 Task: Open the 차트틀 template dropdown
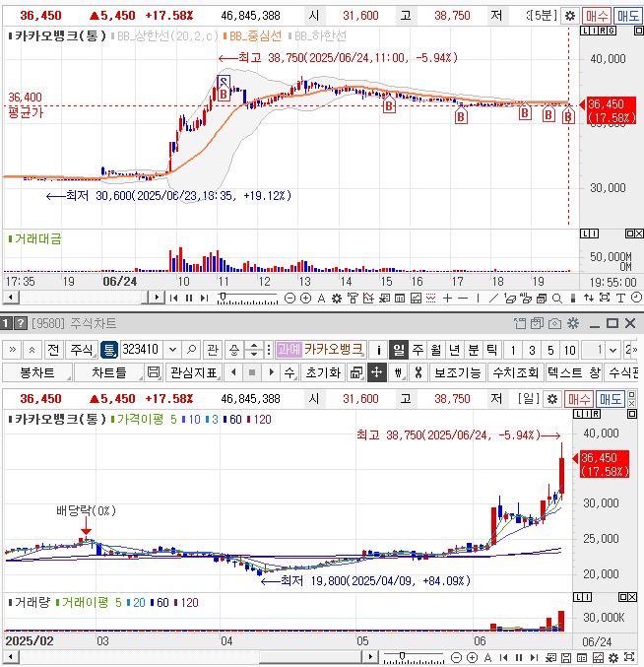pyautogui.click(x=109, y=372)
